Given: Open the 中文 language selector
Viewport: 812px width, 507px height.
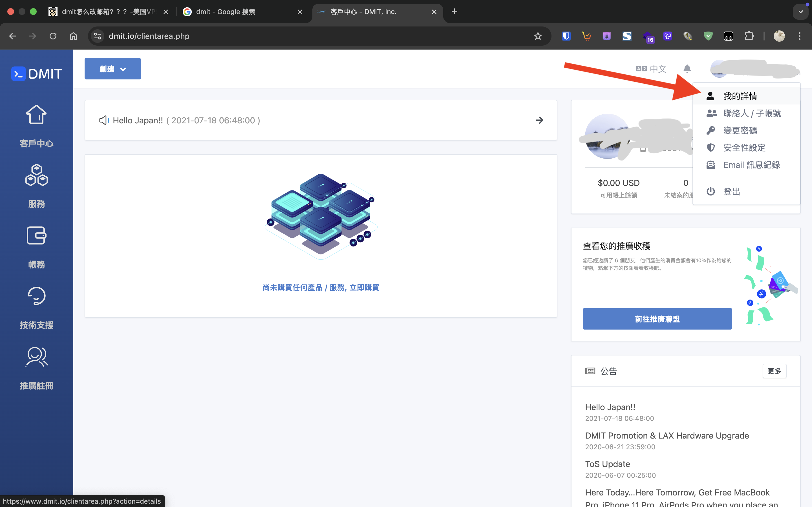Looking at the screenshot, I should coord(651,69).
